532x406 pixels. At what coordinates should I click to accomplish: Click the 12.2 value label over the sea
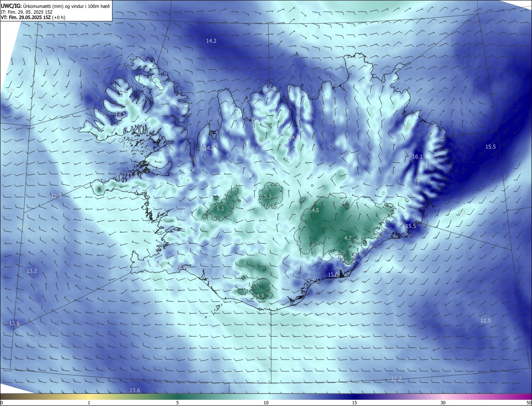click(397, 379)
